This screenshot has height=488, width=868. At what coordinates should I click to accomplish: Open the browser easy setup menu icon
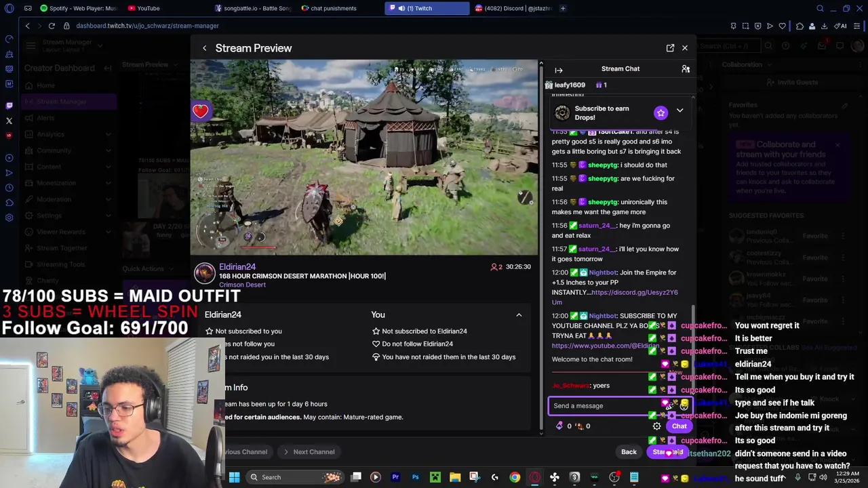click(858, 26)
